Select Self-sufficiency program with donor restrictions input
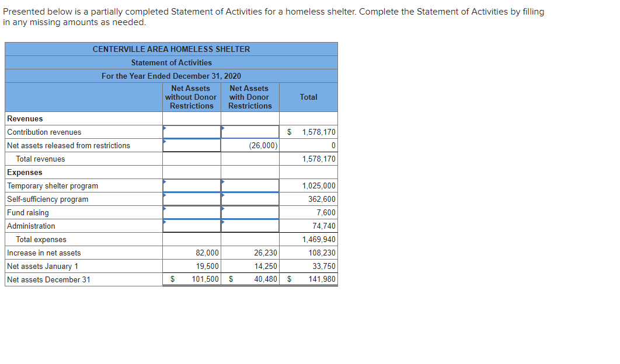The image size is (620, 364). [250, 199]
